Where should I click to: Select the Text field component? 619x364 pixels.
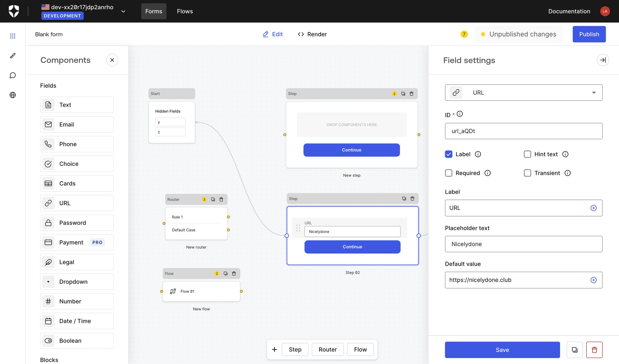(77, 105)
